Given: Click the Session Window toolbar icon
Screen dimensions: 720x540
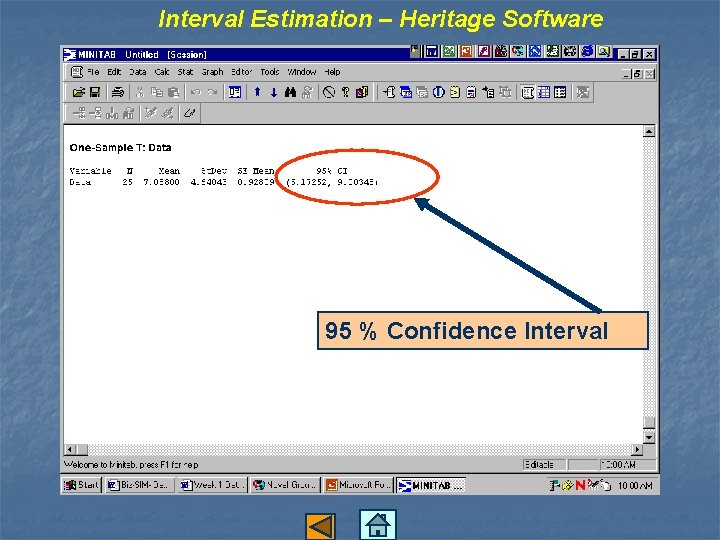Looking at the screenshot, I should tap(528, 92).
